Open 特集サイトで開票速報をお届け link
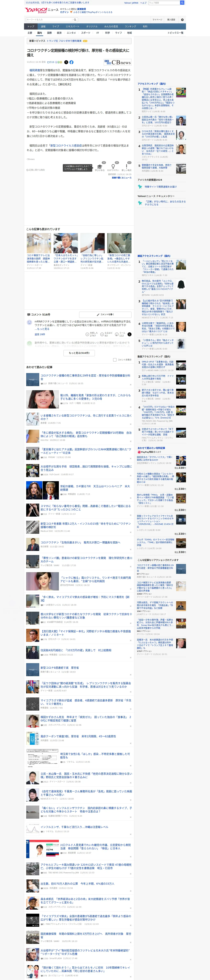The width and height of the screenshot is (210, 980). [x=160, y=187]
